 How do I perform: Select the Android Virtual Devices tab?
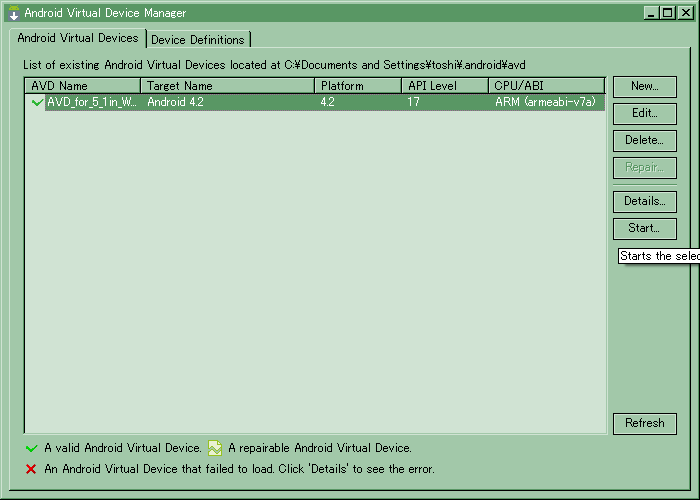(x=78, y=38)
